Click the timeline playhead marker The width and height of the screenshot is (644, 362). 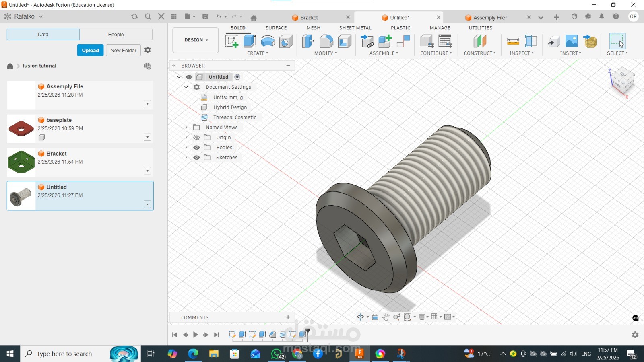[x=308, y=333]
